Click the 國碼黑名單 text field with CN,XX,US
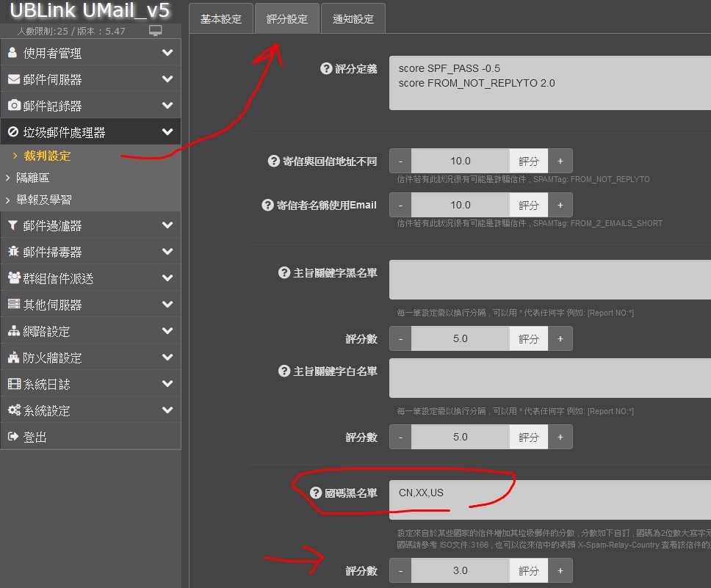Screen dimensions: 711x588 [x=550, y=500]
